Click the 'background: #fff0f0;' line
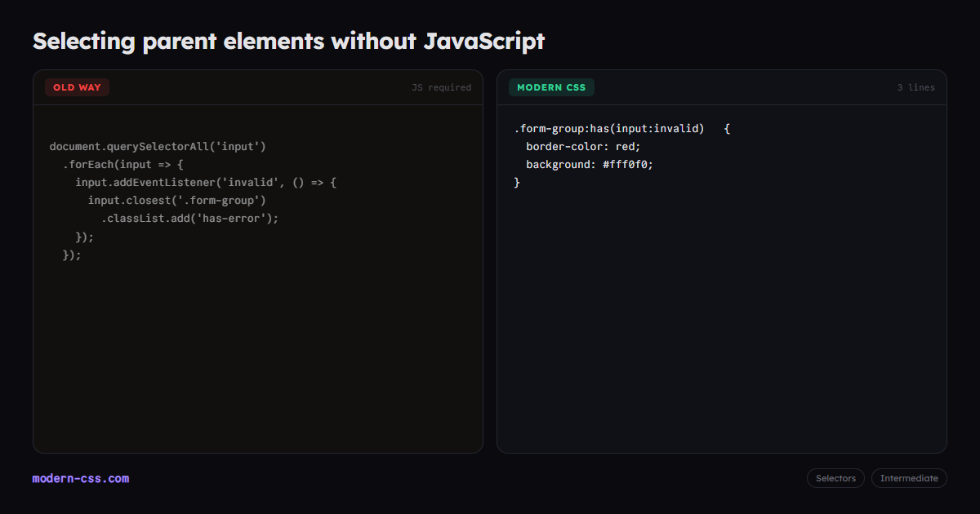The height and width of the screenshot is (514, 980). pos(590,165)
